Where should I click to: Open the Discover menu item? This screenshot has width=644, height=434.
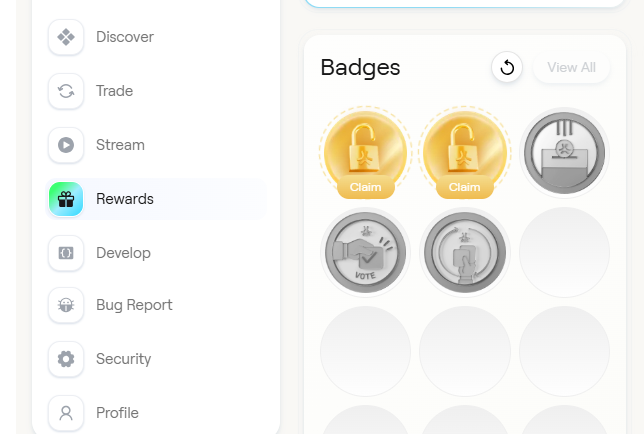(125, 37)
